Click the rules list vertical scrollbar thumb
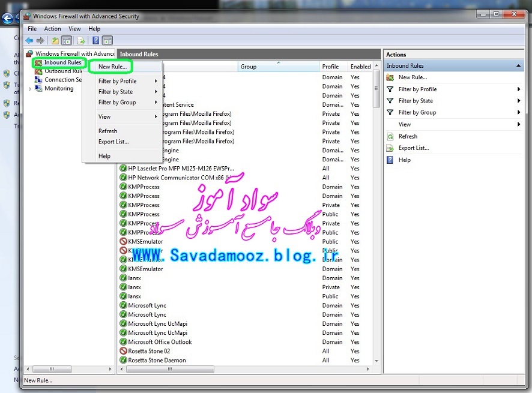 coord(376,88)
